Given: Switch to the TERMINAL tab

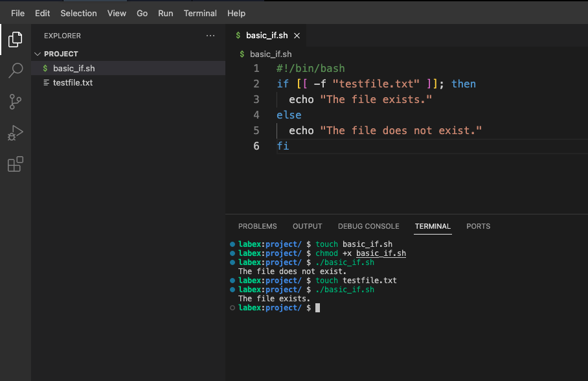Looking at the screenshot, I should 433,226.
